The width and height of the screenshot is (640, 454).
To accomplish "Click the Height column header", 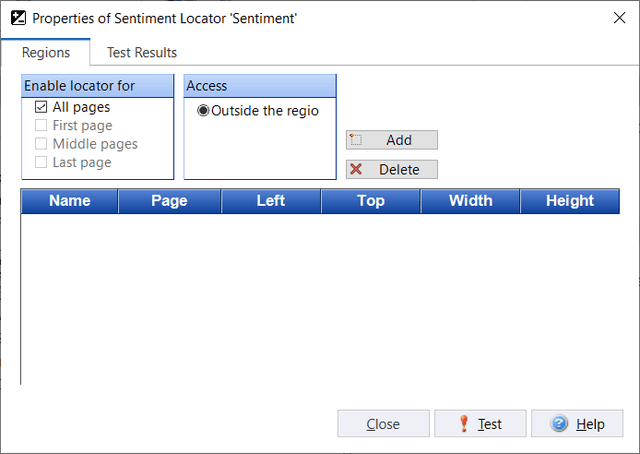I will [570, 201].
